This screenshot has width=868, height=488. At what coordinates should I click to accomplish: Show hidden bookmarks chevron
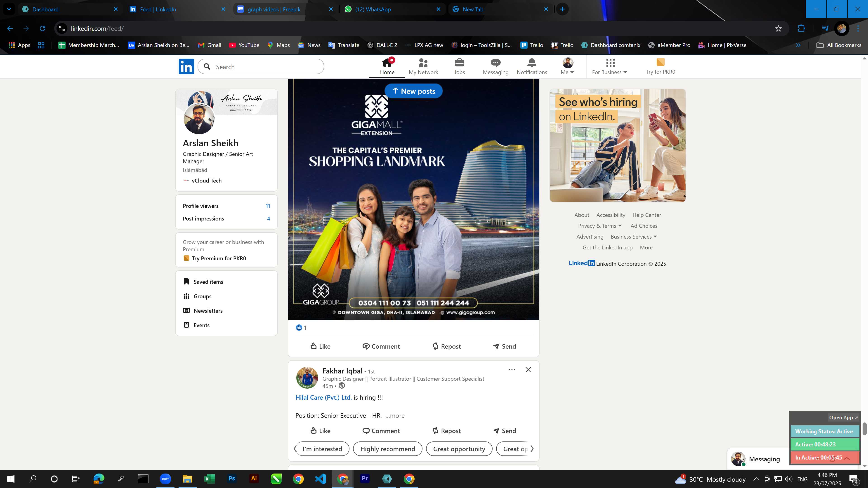coord(798,45)
